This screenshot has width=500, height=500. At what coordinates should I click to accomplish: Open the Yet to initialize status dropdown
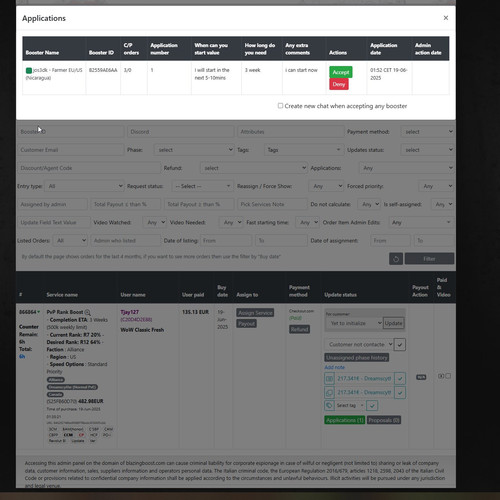pyautogui.click(x=353, y=323)
